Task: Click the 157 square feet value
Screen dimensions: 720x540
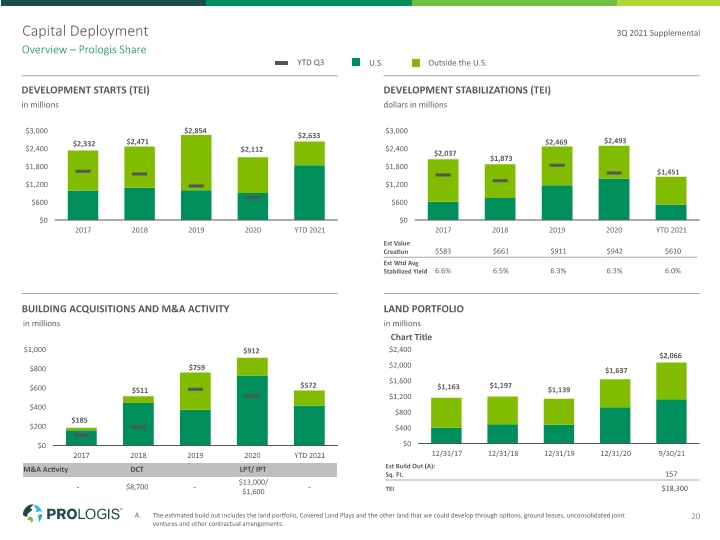Action: [671, 474]
